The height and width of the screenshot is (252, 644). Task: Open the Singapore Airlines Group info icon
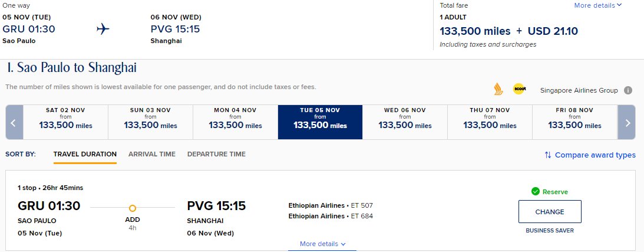tap(628, 90)
